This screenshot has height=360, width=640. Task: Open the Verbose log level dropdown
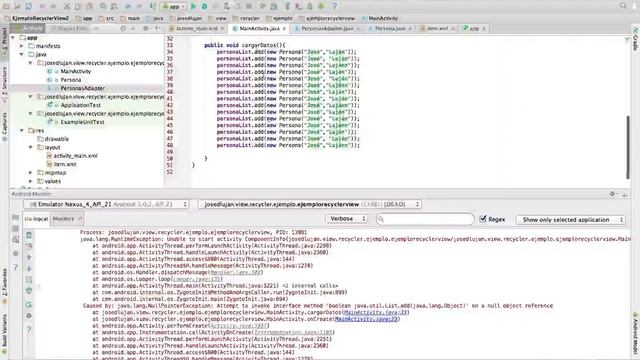tap(347, 219)
